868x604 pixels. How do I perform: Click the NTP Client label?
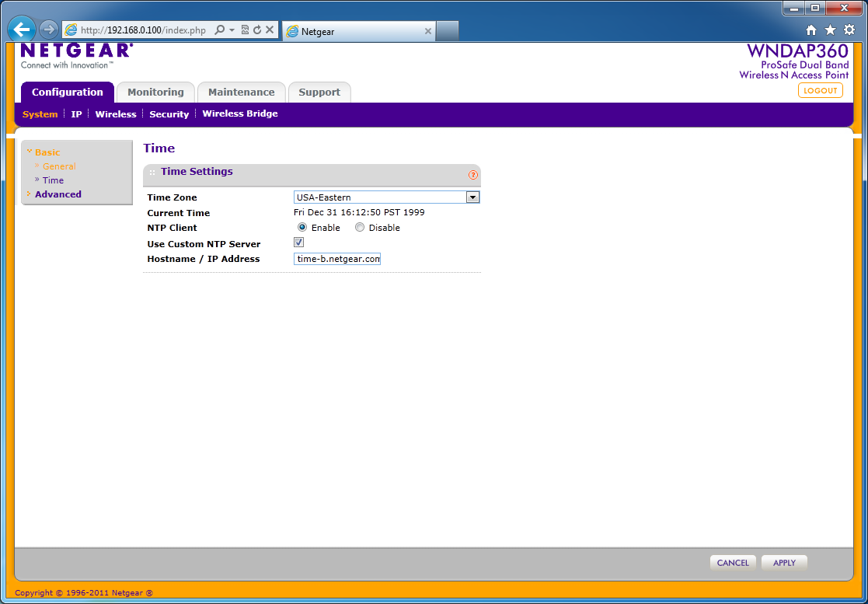coord(173,228)
